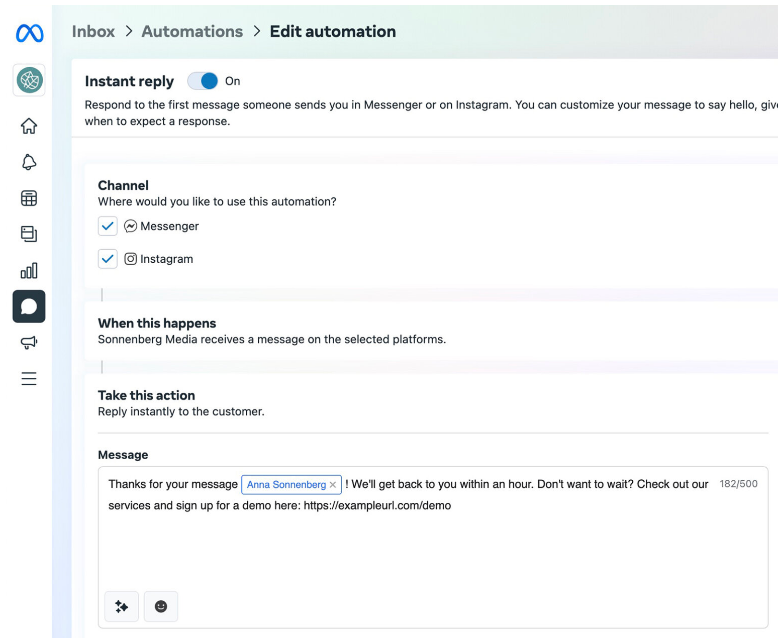Turn off the Instant reply toggle
This screenshot has height=642, width=781.
pyautogui.click(x=203, y=81)
